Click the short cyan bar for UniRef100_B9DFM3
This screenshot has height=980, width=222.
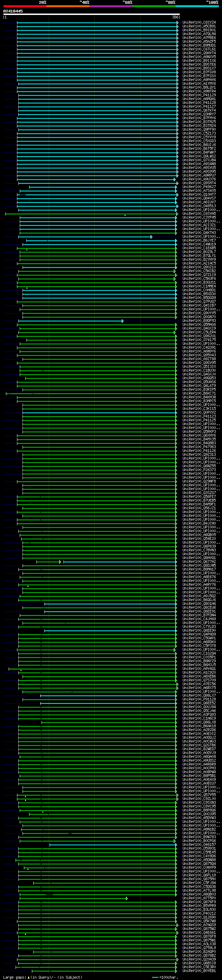coord(71,321)
